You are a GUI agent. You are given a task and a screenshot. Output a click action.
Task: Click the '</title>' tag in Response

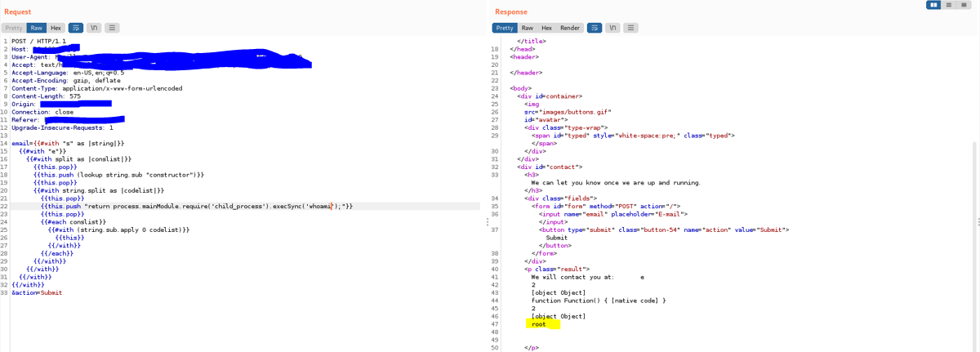[532, 41]
